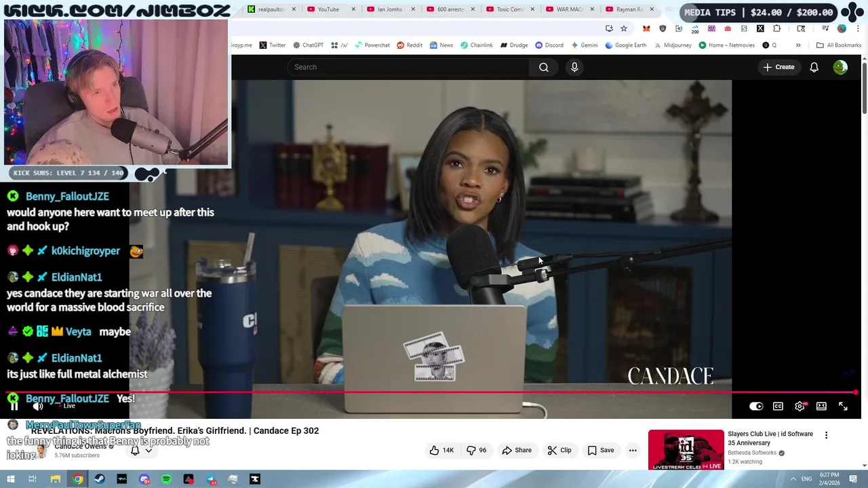Close the Ian Jomha tab
This screenshot has height=488, width=868.
[x=413, y=9]
